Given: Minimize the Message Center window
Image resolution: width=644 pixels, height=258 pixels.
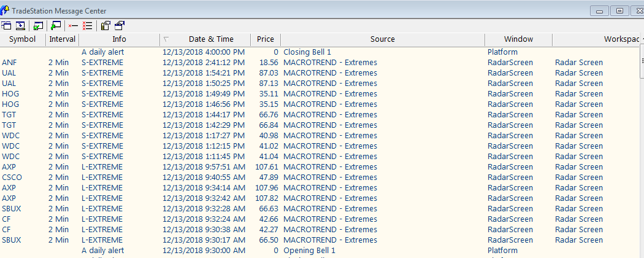Looking at the screenshot, I should (600, 11).
